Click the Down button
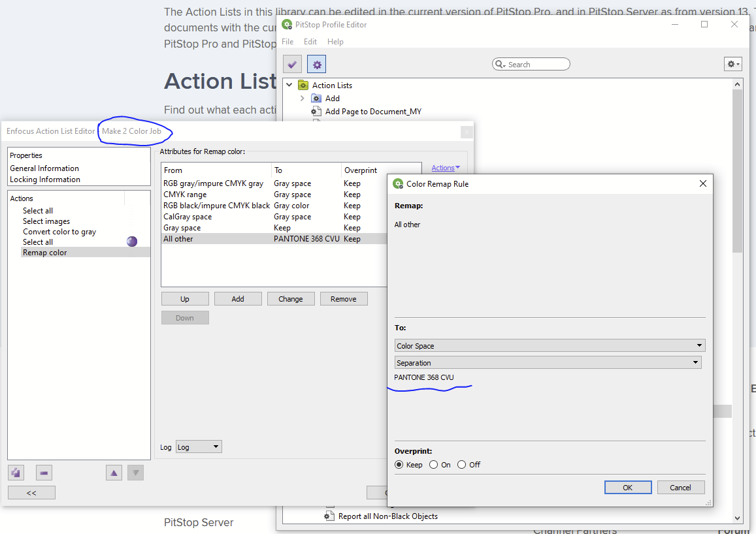 tap(185, 318)
